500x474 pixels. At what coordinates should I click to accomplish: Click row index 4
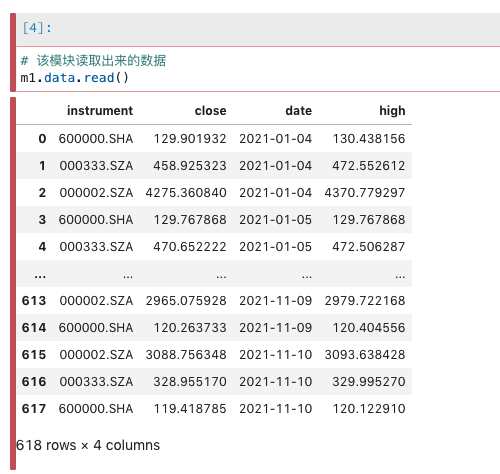[42, 247]
